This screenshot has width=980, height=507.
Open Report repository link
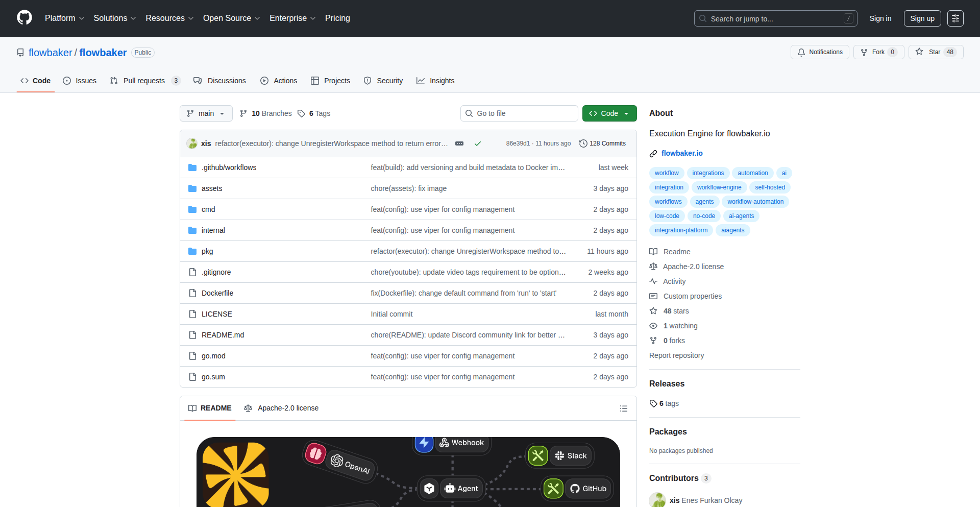[x=676, y=355]
